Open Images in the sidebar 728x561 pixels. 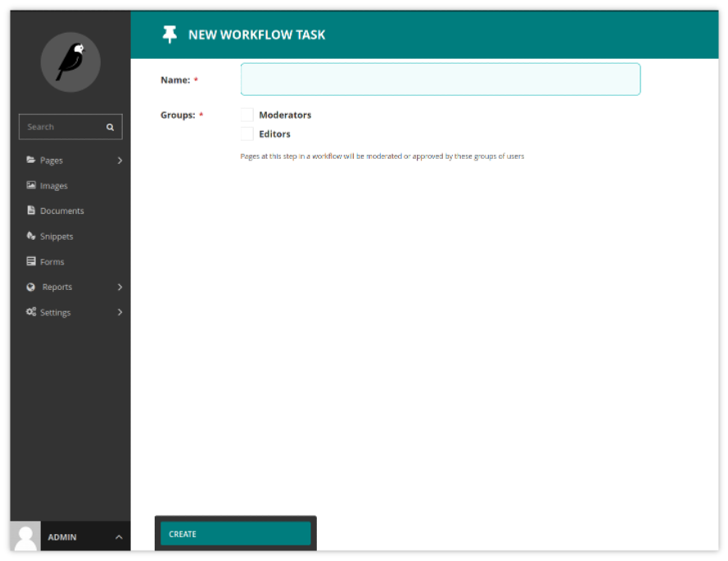pos(70,185)
